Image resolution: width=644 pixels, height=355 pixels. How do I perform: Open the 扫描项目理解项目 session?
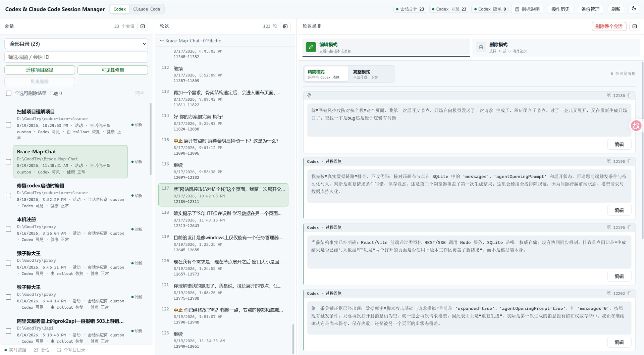pos(70,124)
